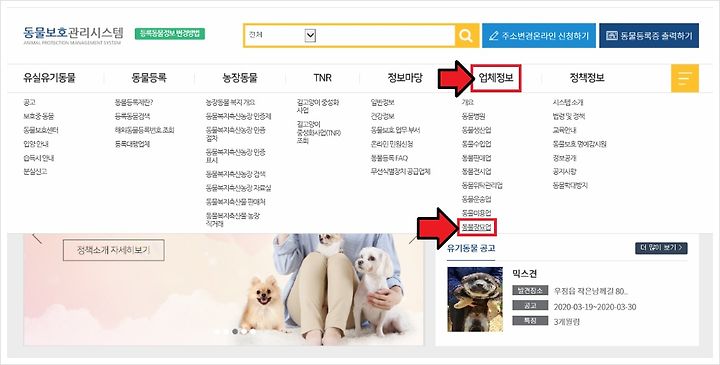Select 동물복지축산농장 검색 submenu item
720x365 pixels.
click(236, 174)
